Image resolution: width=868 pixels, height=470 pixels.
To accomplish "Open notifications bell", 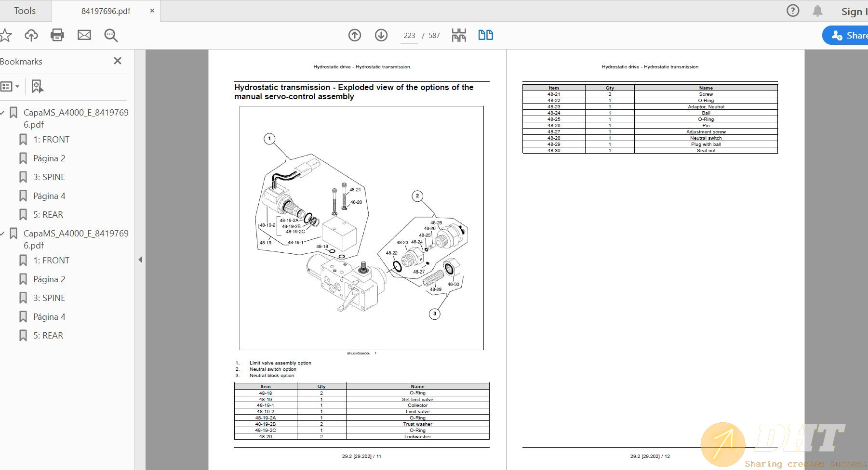I will pyautogui.click(x=817, y=11).
